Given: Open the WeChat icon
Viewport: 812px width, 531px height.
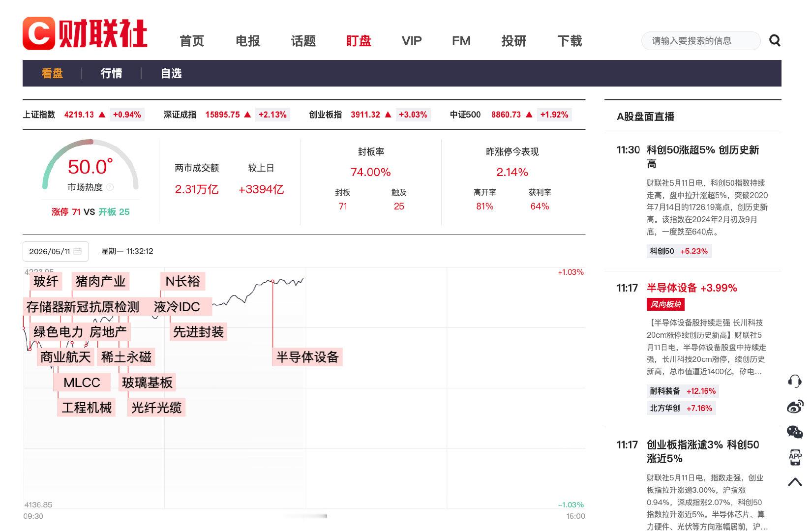Looking at the screenshot, I should (795, 432).
